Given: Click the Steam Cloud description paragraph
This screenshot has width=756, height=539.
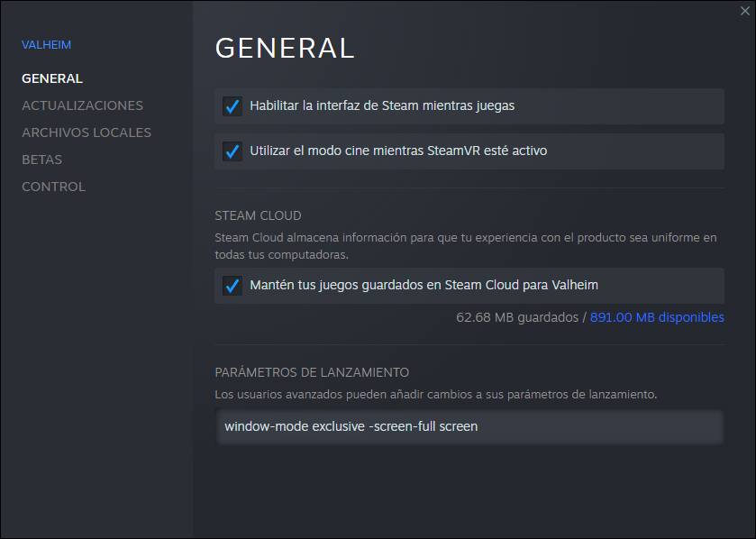Looking at the screenshot, I should pos(466,246).
